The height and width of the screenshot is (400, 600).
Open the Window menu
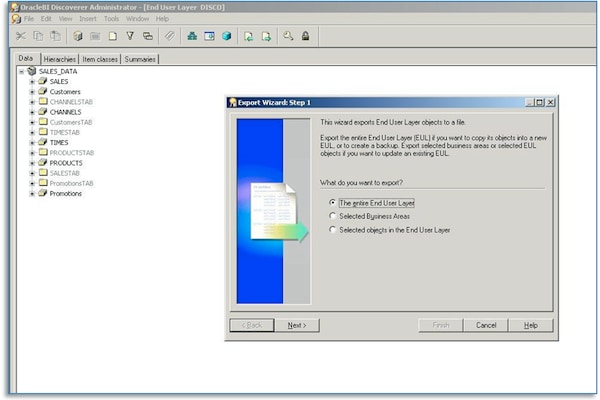coord(137,19)
